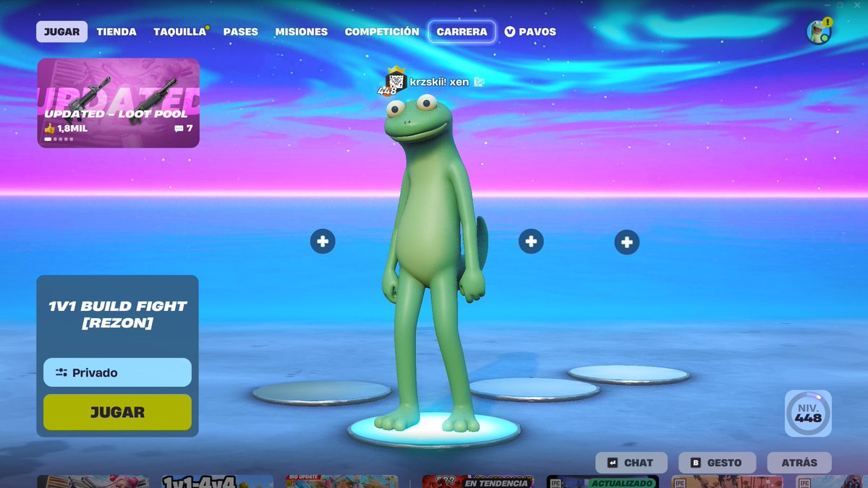This screenshot has height=488, width=868.
Task: Invite a friend with the plus left of the frog
Action: pyautogui.click(x=323, y=241)
